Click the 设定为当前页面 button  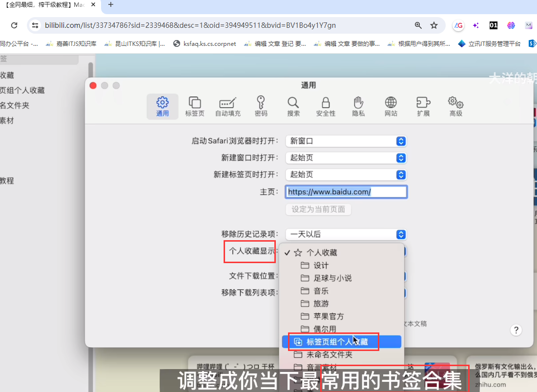coord(318,209)
